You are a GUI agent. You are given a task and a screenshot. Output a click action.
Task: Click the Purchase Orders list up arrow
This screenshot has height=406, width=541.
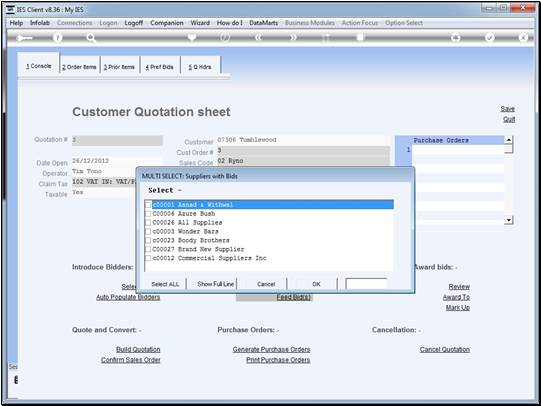(x=509, y=140)
